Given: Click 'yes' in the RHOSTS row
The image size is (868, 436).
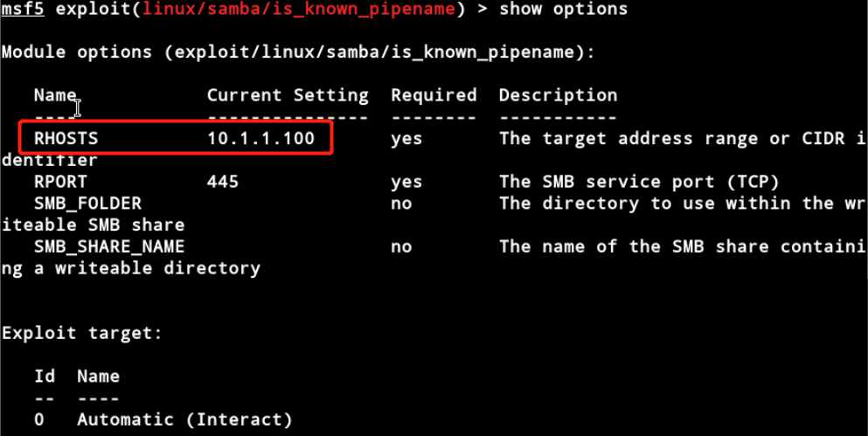Looking at the screenshot, I should pos(406,139).
